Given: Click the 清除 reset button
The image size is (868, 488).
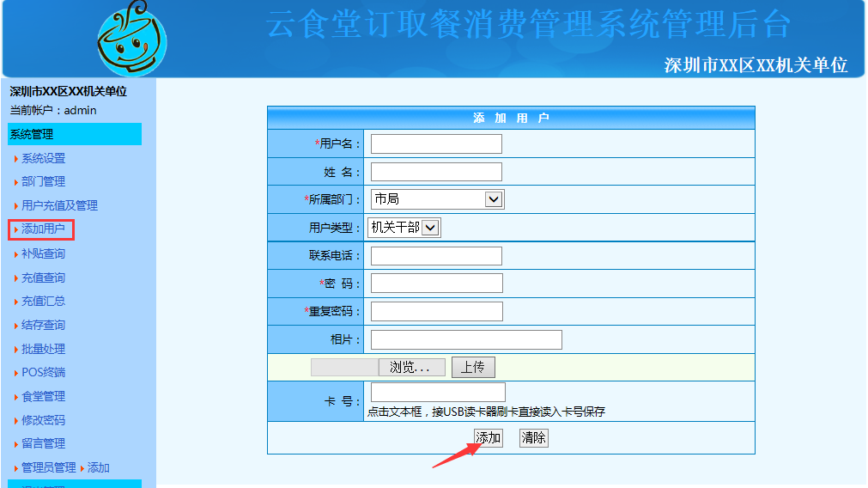Looking at the screenshot, I should (533, 438).
